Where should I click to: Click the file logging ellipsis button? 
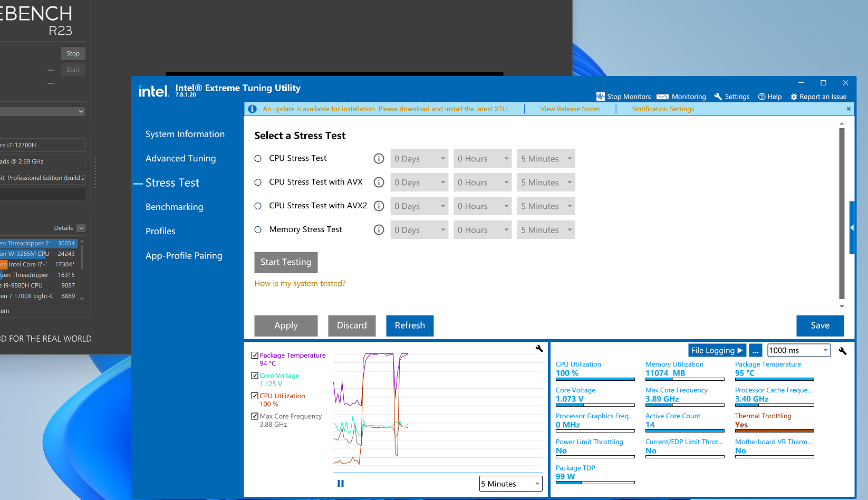(756, 350)
